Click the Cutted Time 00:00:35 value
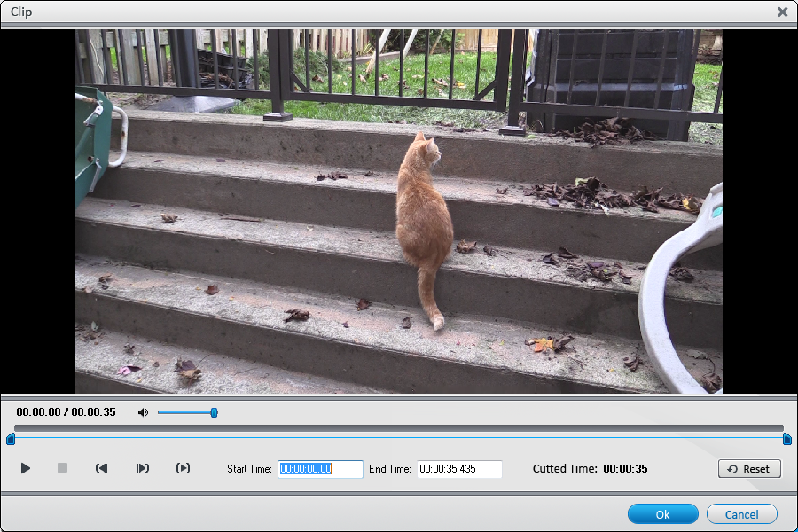The height and width of the screenshot is (532, 798). [625, 469]
